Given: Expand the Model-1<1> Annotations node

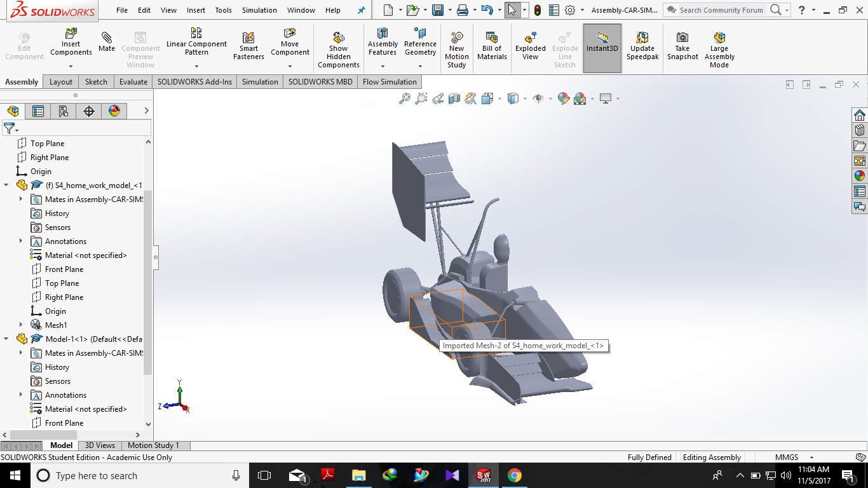Looking at the screenshot, I should coord(21,395).
